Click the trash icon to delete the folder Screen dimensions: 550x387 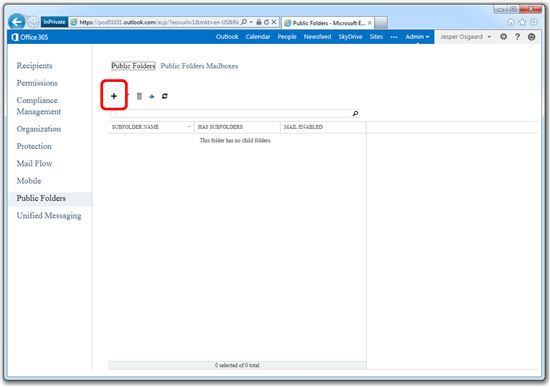[x=139, y=96]
